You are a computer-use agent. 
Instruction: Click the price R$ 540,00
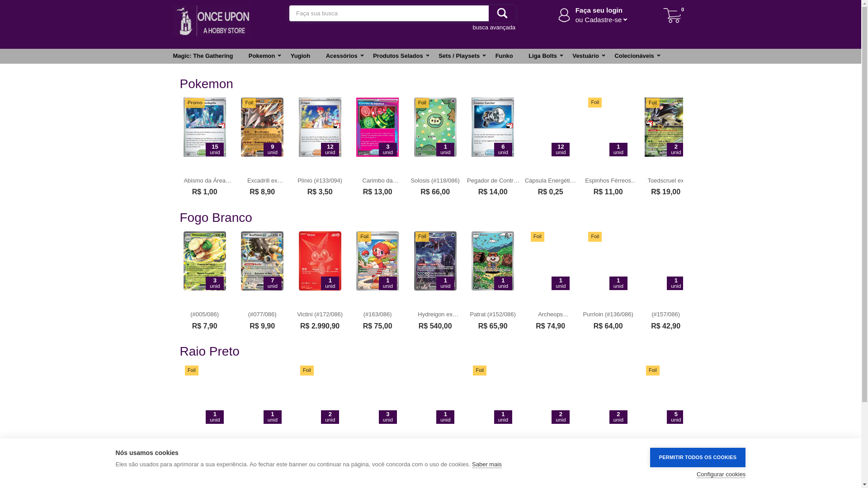pos(435,326)
